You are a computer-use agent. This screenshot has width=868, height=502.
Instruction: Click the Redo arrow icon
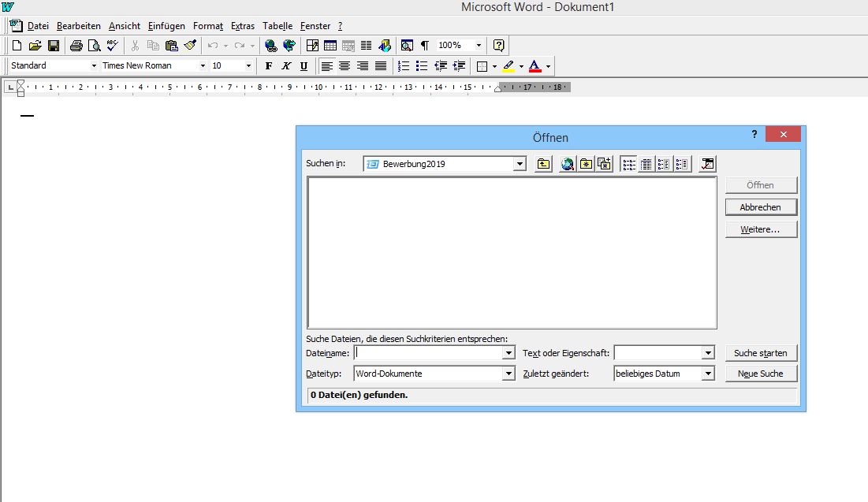(x=239, y=46)
